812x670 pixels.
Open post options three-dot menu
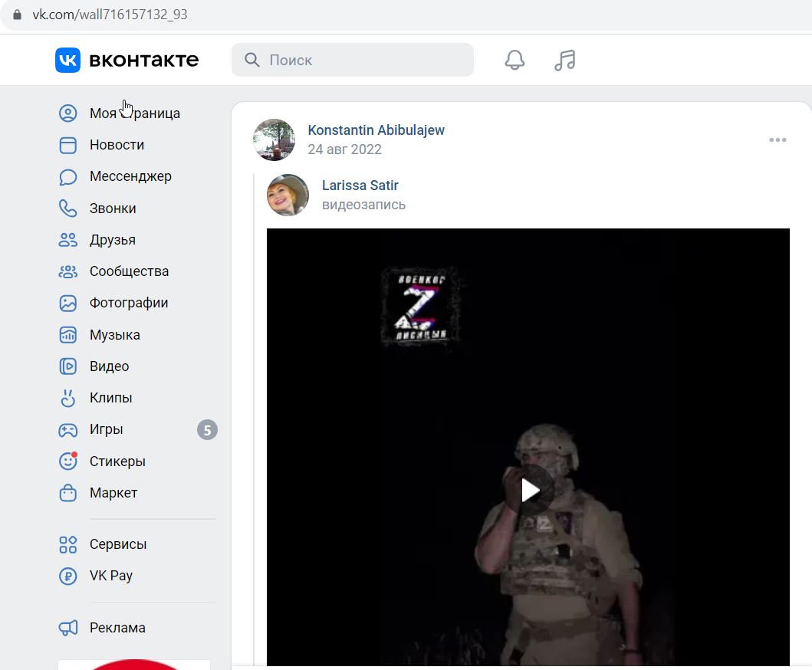pyautogui.click(x=777, y=140)
